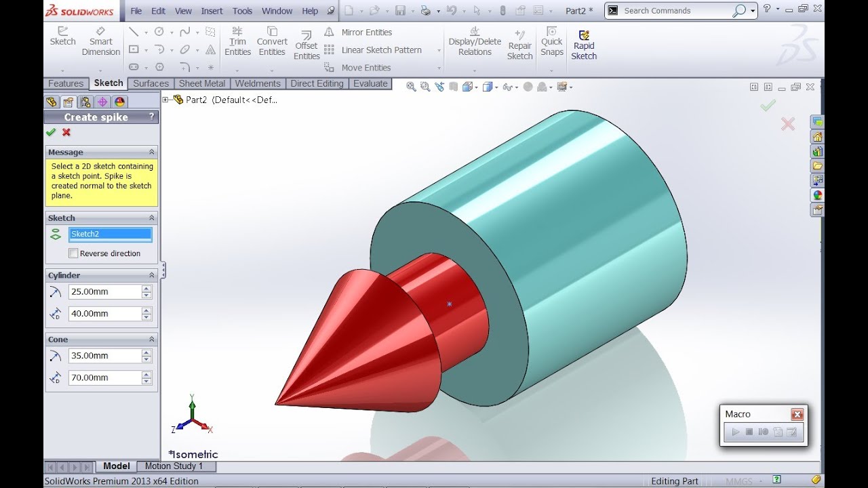Select the Sketch Fillet tool

point(184,67)
